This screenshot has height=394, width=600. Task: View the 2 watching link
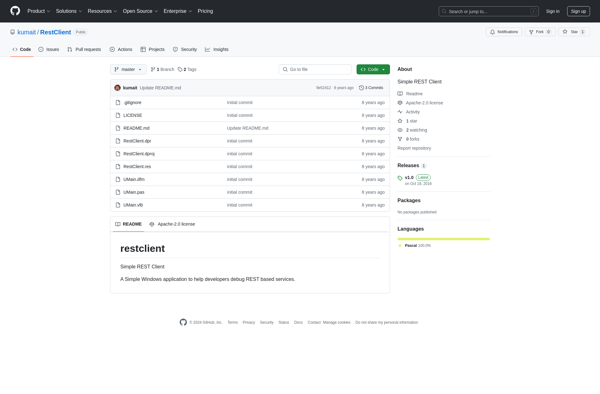click(x=412, y=130)
